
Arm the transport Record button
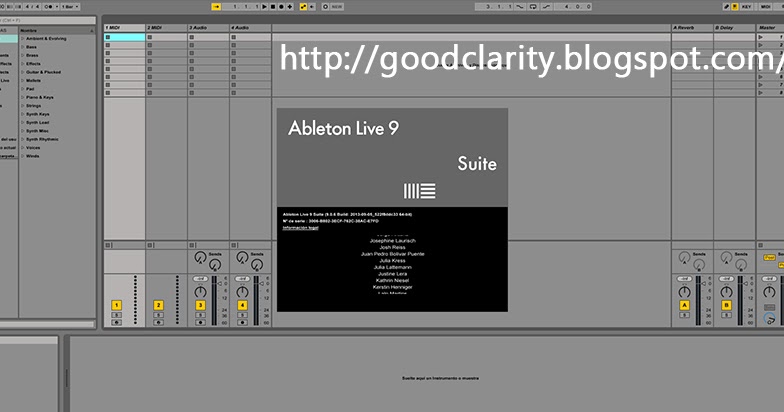tap(281, 6)
